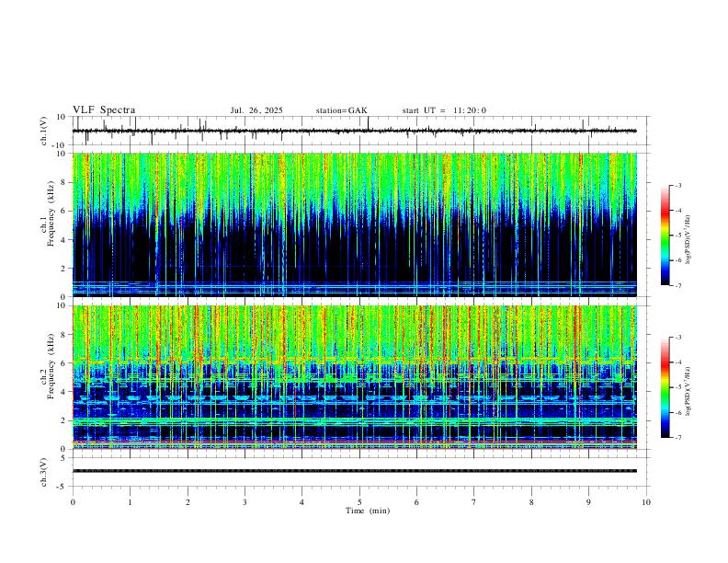Click tick label "6" on the Time axis
Viewport: 728px width, 563px height.
416,502
